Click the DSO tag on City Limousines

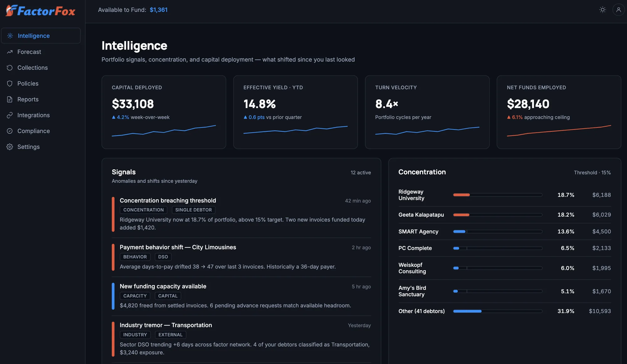click(x=163, y=257)
